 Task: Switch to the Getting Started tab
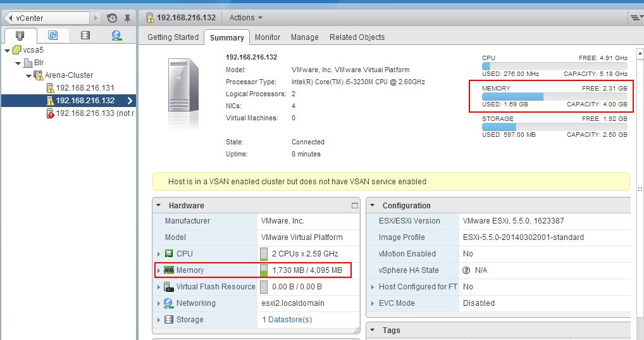173,37
